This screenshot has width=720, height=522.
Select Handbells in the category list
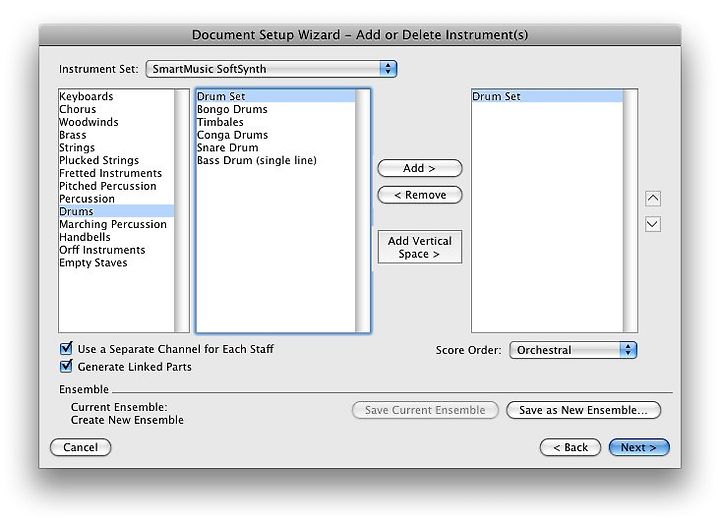tap(117, 237)
